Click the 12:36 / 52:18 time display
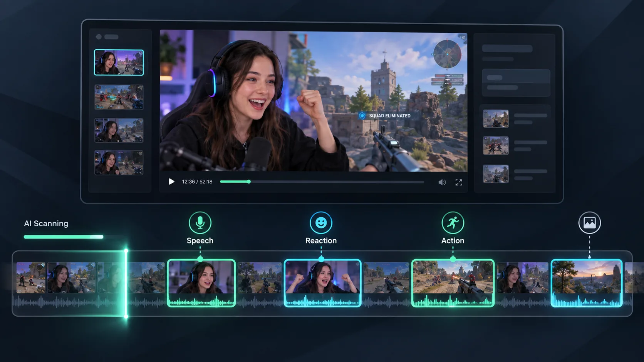Screen dimensions: 644x362 [197, 182]
